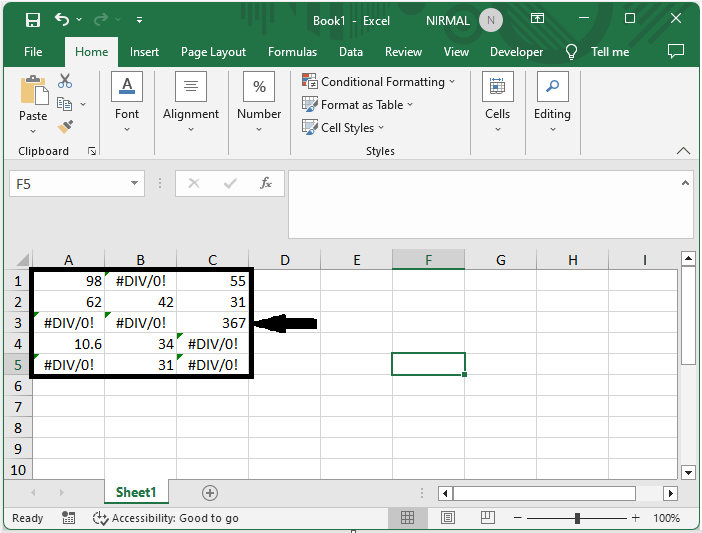Switch to Page Layout view in status bar
This screenshot has width=702, height=533.
(450, 518)
